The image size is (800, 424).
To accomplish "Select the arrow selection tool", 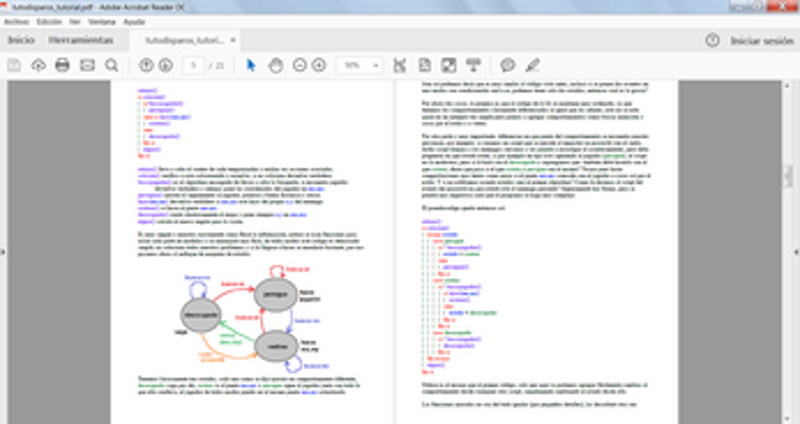I will [251, 65].
